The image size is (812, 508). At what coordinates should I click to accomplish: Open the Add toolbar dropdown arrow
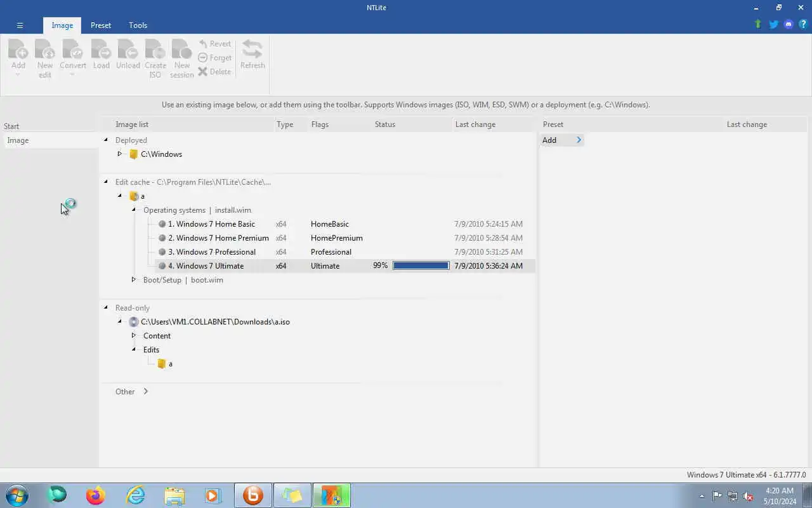18,75
